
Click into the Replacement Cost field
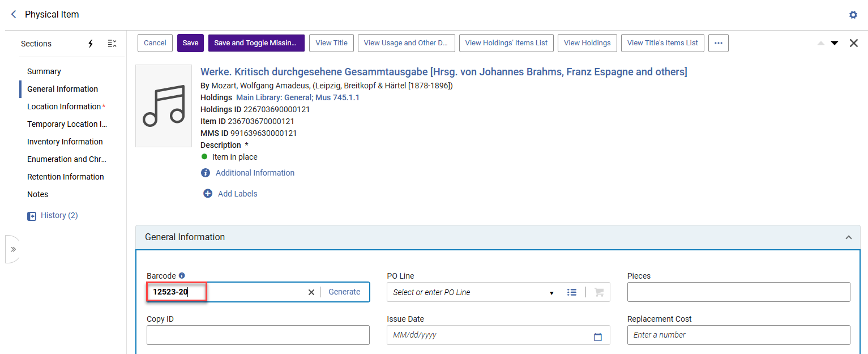click(x=739, y=335)
